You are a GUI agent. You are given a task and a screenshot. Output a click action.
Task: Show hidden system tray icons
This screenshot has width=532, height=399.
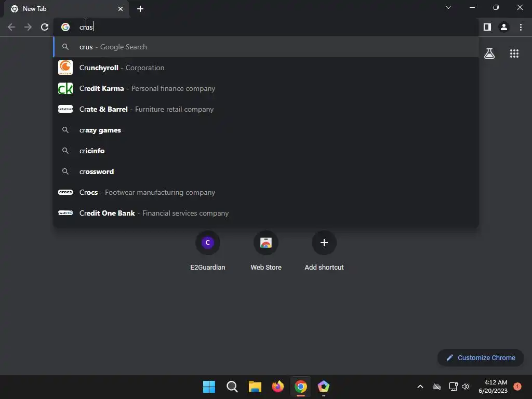pos(420,387)
